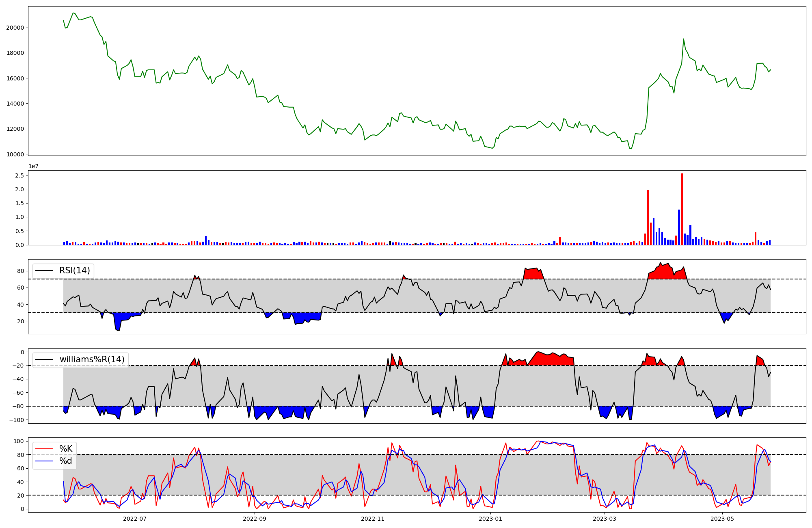Click the 1e7 volume scale exponent label
Viewport: 812px width, 528px height.
point(33,166)
